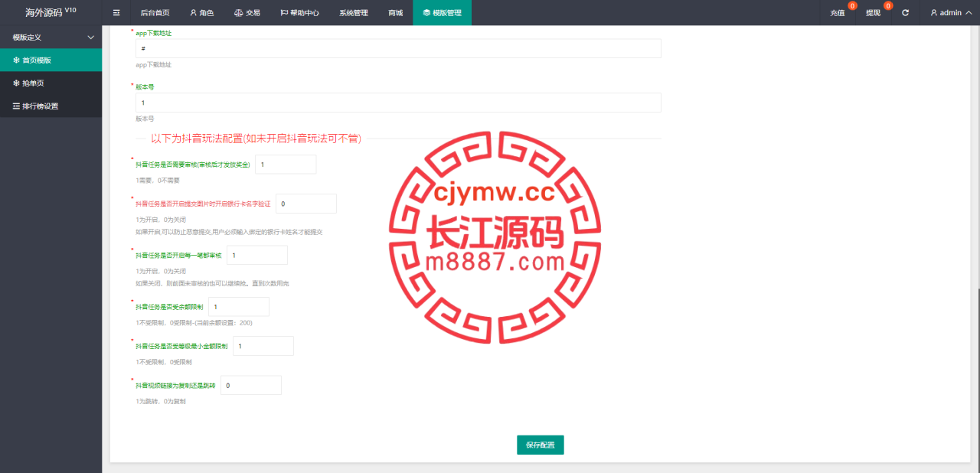Open the 商城 menu
Viewport: 980px width, 473px height.
[396, 13]
